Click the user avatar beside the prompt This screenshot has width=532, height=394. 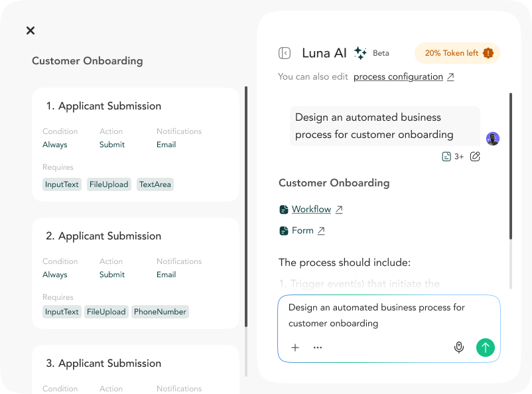tap(492, 138)
